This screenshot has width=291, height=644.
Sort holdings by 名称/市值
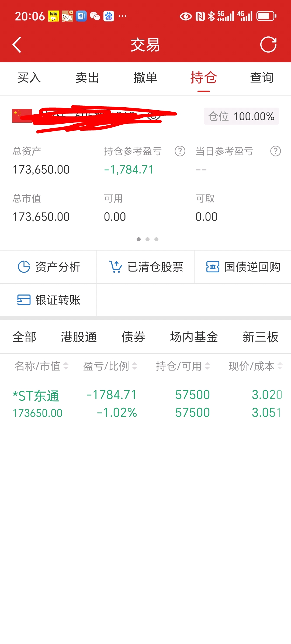tap(41, 366)
